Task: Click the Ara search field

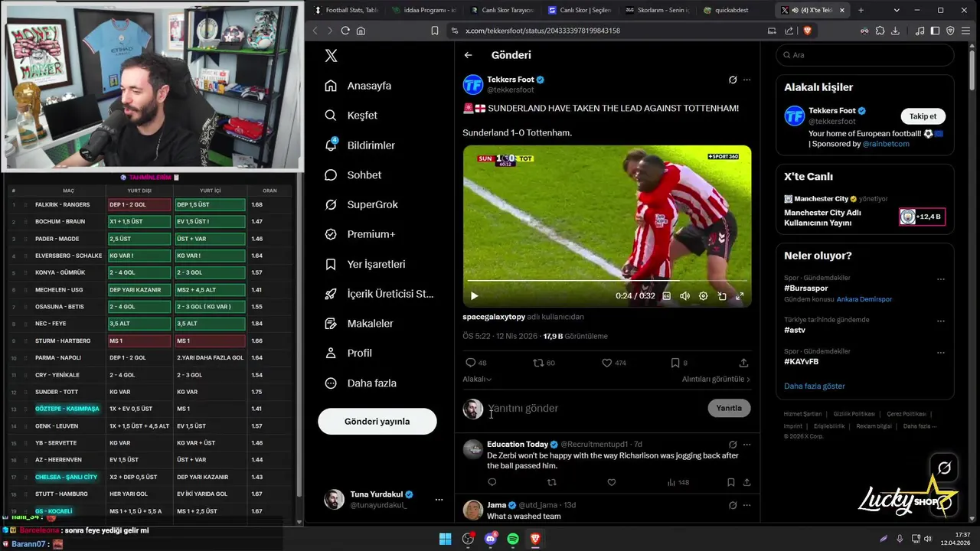Action: 865,55
